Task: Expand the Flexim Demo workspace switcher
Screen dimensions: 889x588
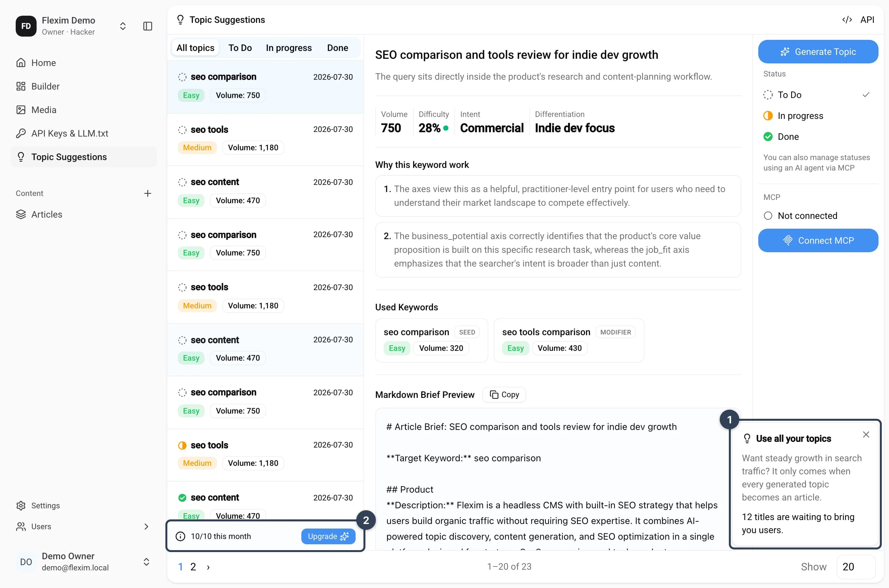Action: [123, 26]
